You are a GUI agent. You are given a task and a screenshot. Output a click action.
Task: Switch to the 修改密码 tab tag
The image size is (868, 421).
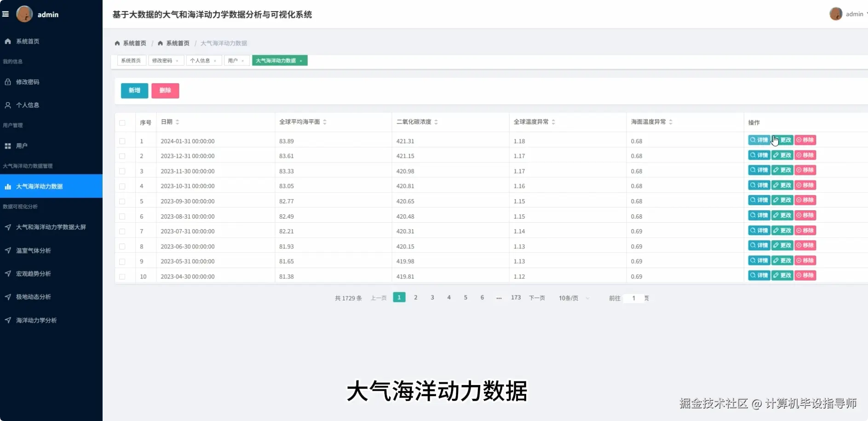coord(162,61)
